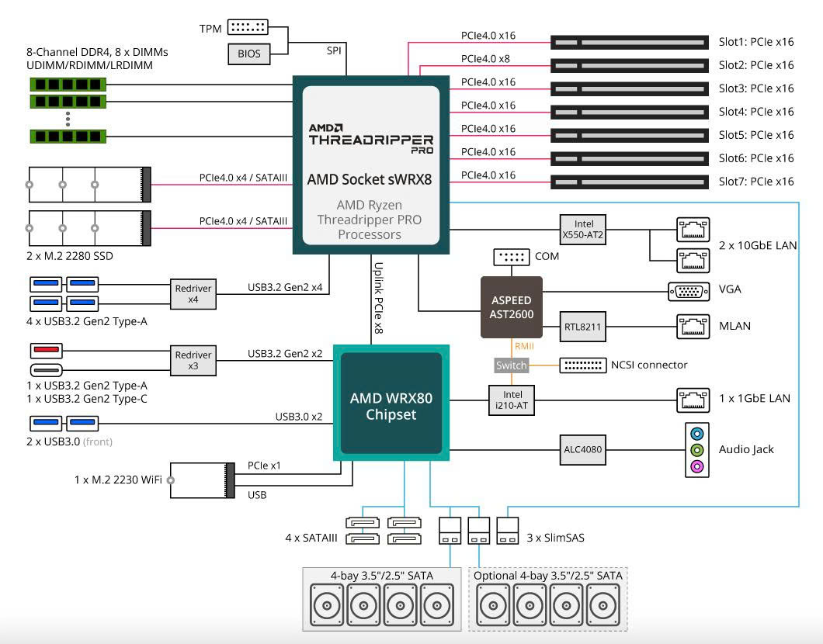The width and height of the screenshot is (823, 644).
Task: Click the '2 x M.2 2280 SSD' label
Action: pos(70,256)
